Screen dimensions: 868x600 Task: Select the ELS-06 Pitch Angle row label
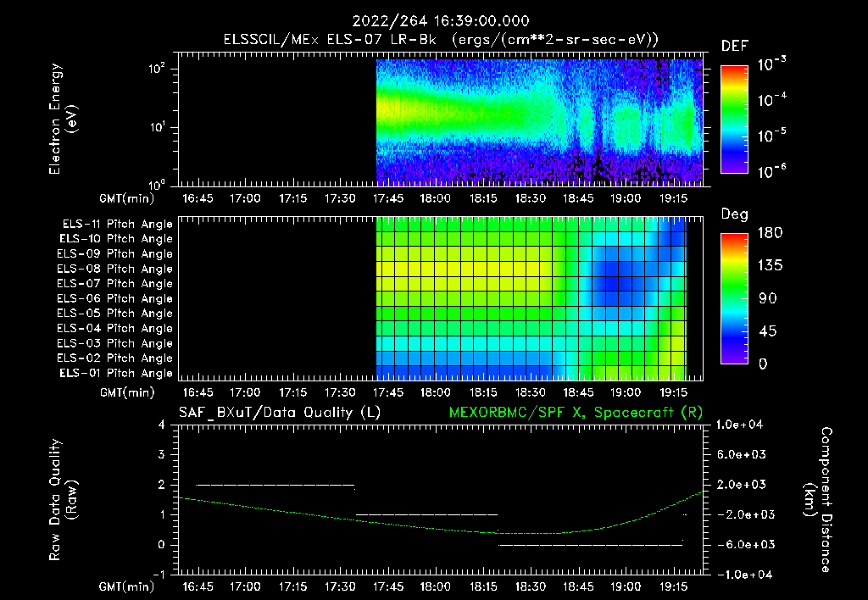[115, 299]
